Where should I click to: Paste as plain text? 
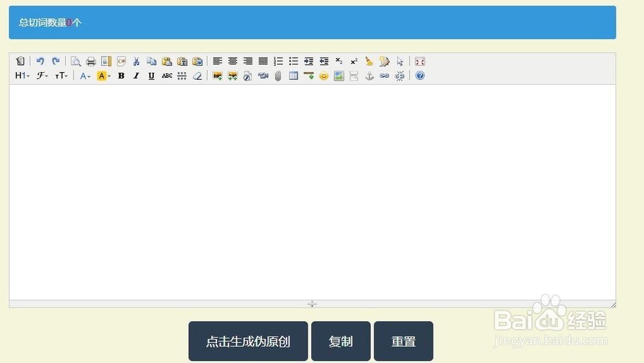coord(182,61)
